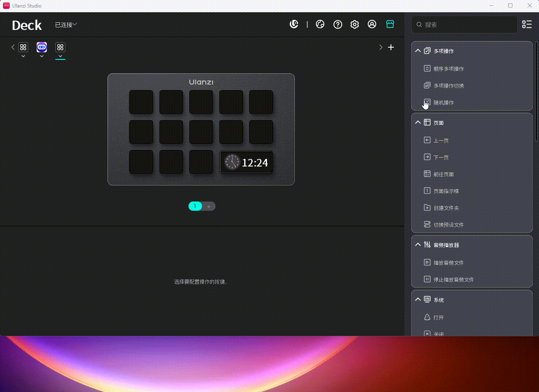Click the right arrow to scroll profiles
539x392 pixels.
coord(381,47)
